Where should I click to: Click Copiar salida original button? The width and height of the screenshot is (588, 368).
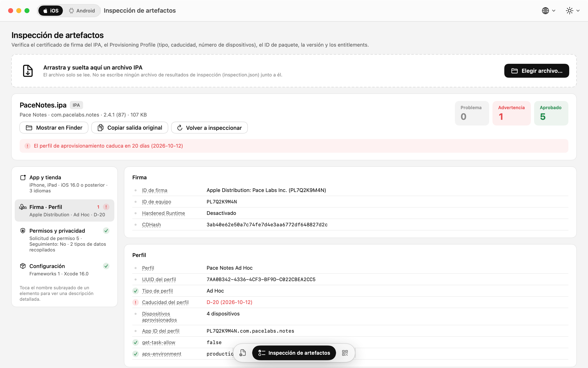click(130, 128)
